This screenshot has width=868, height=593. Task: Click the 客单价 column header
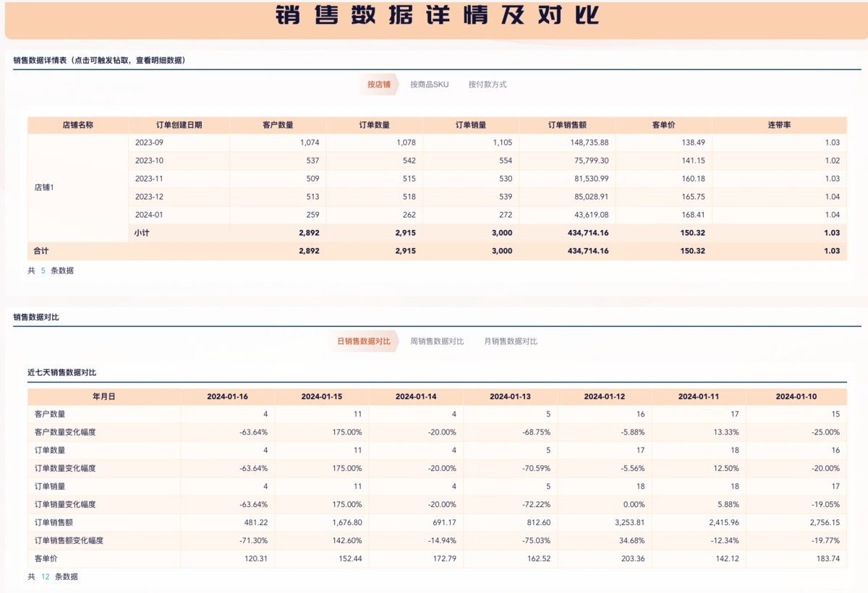(x=664, y=125)
